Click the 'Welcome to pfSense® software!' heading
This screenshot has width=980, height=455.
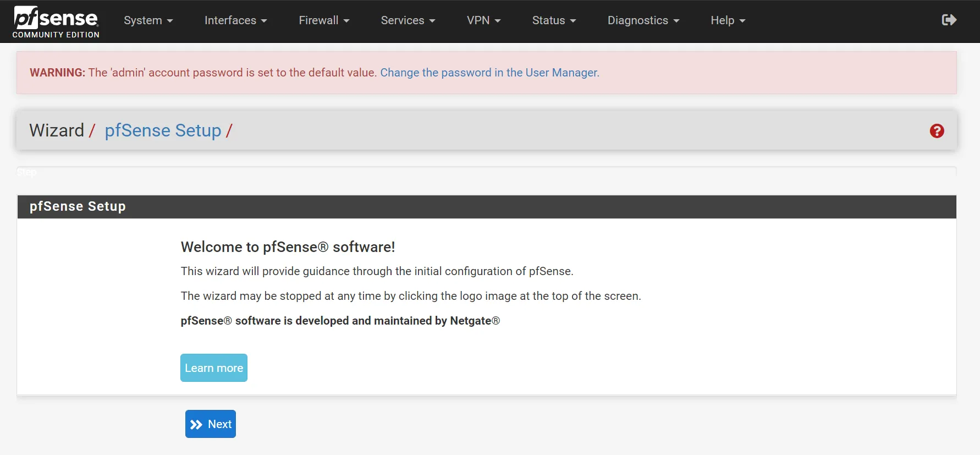pos(288,247)
